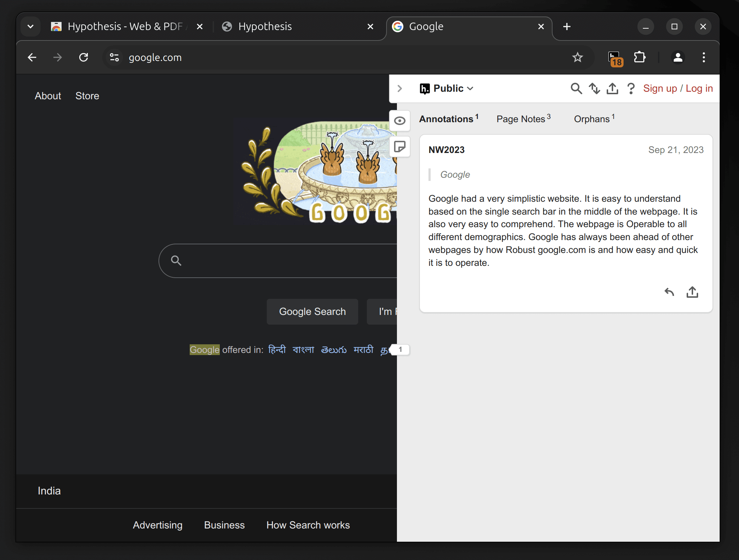Image resolution: width=739 pixels, height=560 pixels.
Task: Open the browser tab search chevron
Action: (x=30, y=26)
